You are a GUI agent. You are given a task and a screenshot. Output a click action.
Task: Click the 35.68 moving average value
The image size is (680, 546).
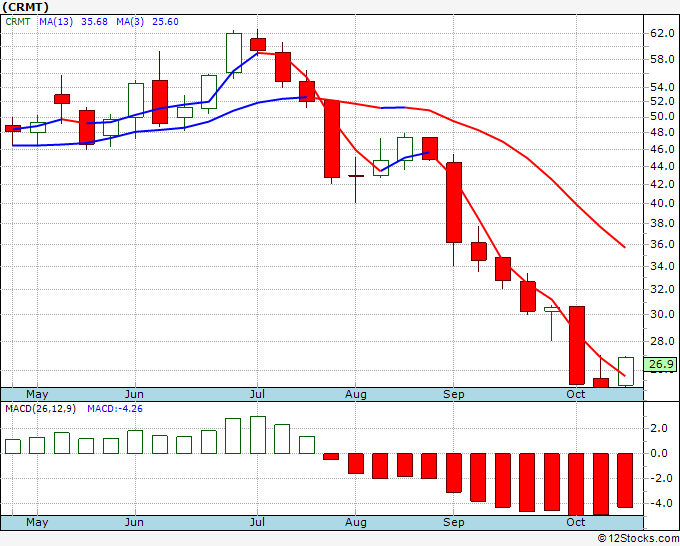[95, 22]
